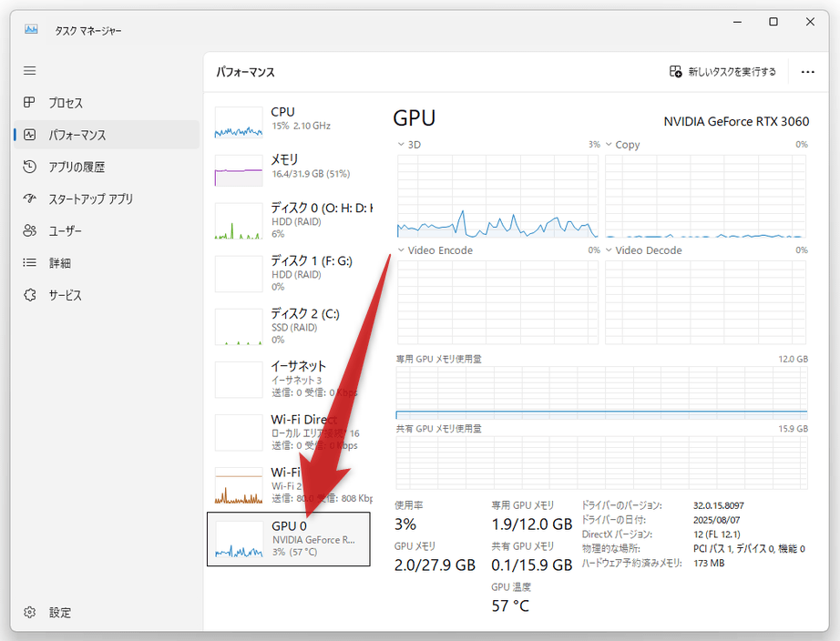This screenshot has width=840, height=641.
Task: Click the 詳細 list icon
Action: (x=30, y=263)
